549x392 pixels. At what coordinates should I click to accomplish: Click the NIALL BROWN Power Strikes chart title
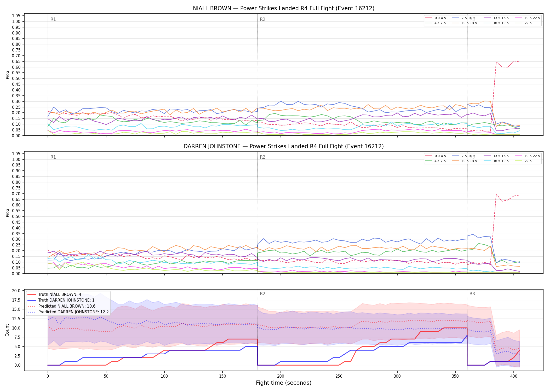(x=284, y=8)
